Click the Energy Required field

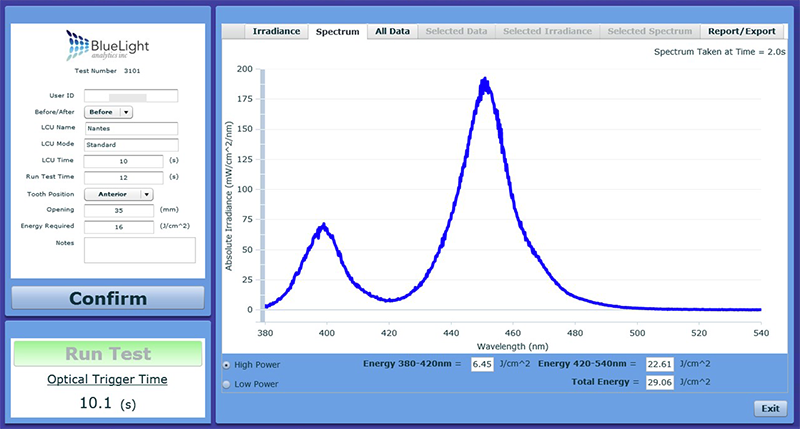click(117, 227)
